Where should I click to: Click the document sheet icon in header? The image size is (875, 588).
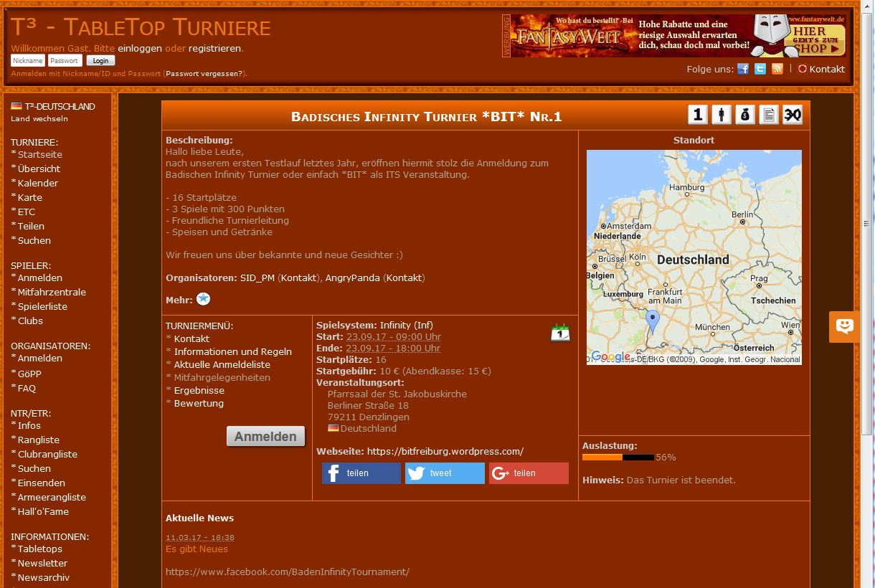point(769,115)
